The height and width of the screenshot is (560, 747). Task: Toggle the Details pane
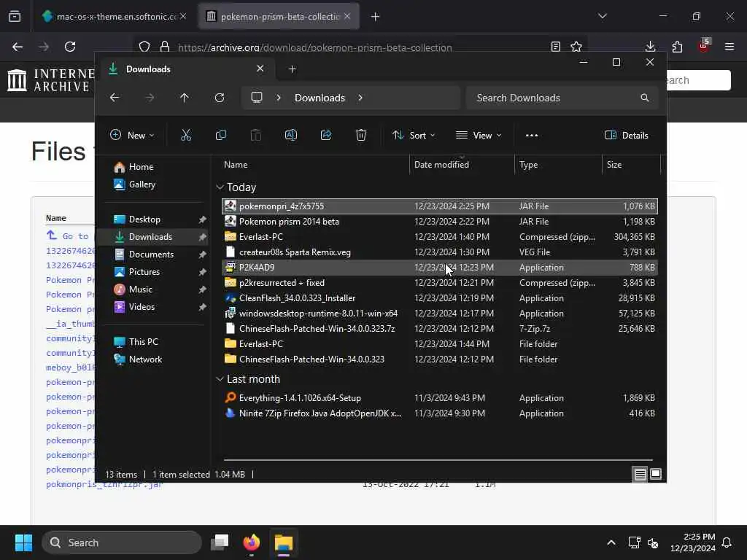coord(627,135)
